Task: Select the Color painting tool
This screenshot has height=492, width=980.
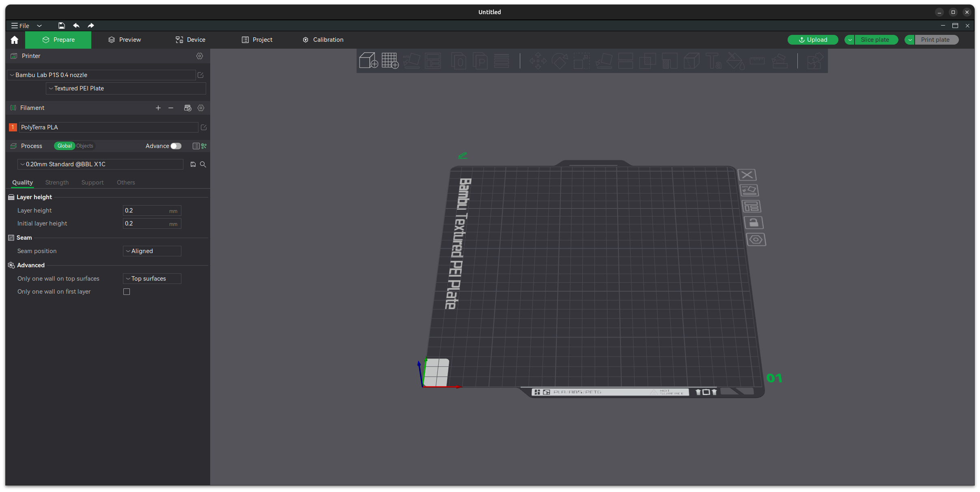Action: pos(735,61)
